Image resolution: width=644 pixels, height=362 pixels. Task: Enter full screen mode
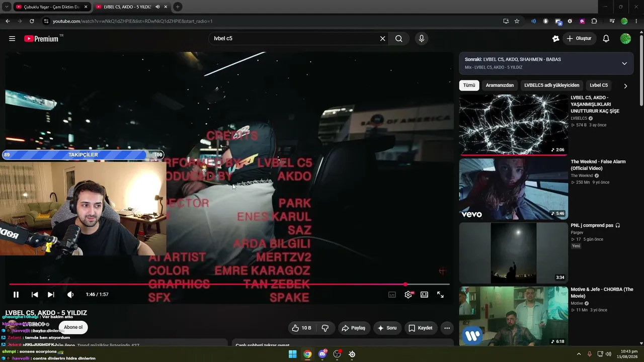(x=440, y=295)
